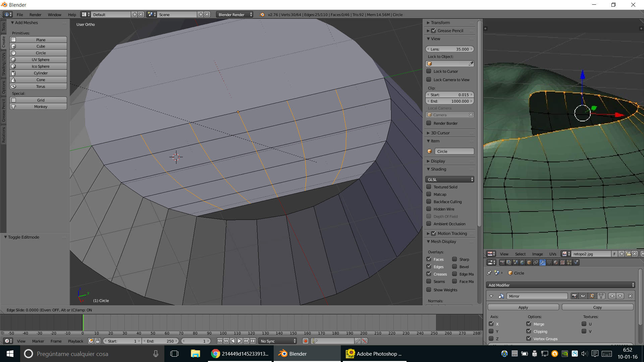Toggle Mirror modifier viewport eye visibility
The width and height of the screenshot is (644, 362).
(583, 296)
